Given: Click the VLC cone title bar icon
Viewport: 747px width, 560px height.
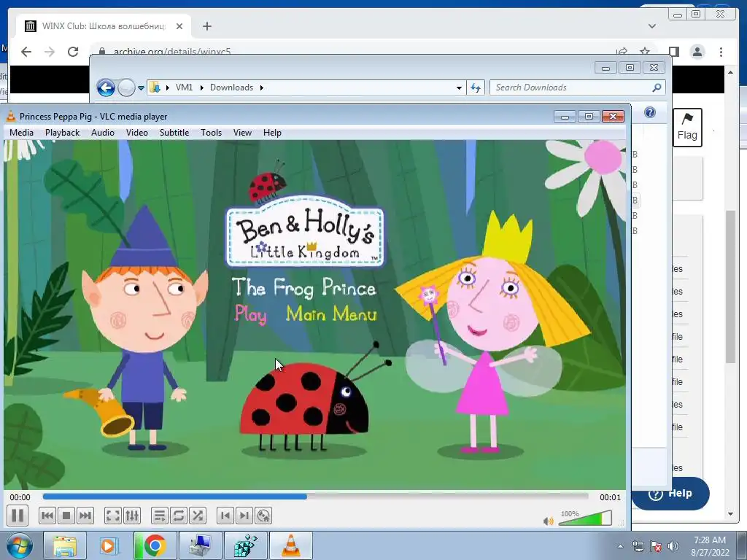Looking at the screenshot, I should 10,116.
